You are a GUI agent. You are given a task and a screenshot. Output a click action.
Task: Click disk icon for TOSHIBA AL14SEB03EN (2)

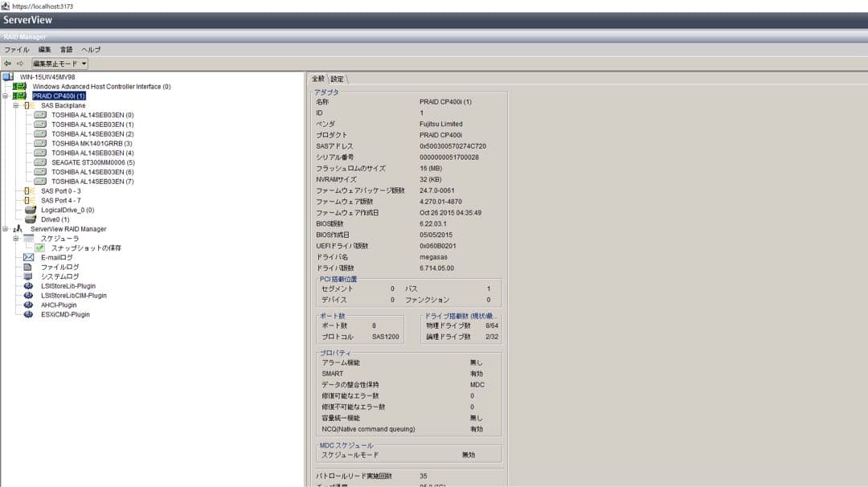click(40, 134)
